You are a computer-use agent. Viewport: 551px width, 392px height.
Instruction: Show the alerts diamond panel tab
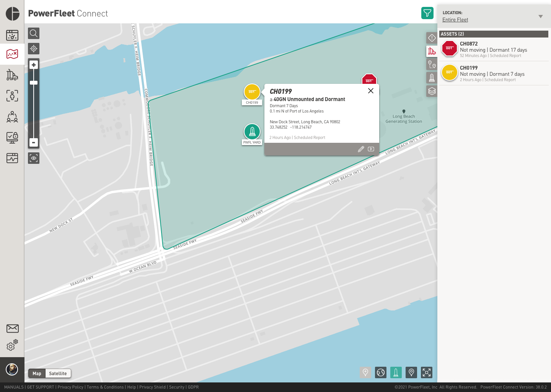432,38
